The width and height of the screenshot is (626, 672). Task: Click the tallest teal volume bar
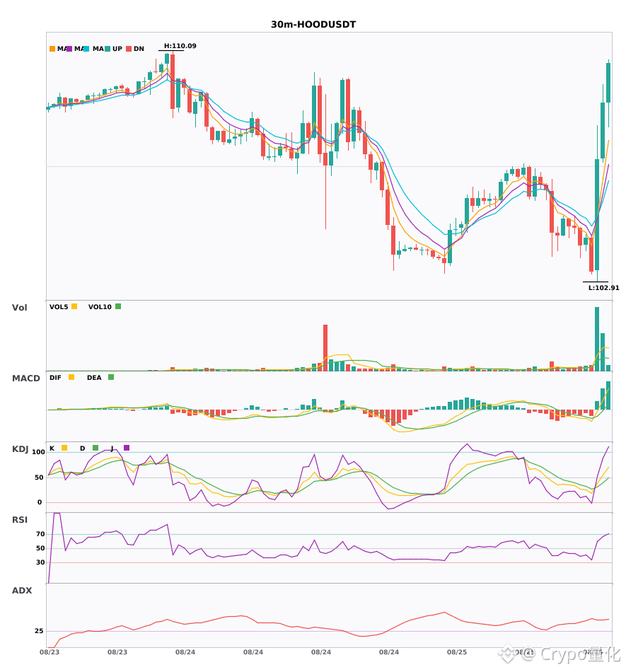pyautogui.click(x=597, y=339)
